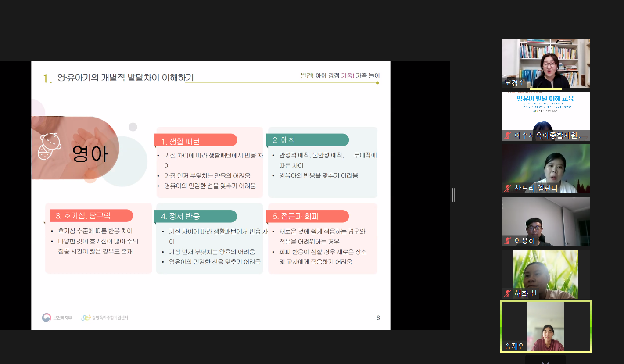Select 이용하 participant video thumbnail
Image resolution: width=624 pixels, height=364 pixels.
point(546,221)
